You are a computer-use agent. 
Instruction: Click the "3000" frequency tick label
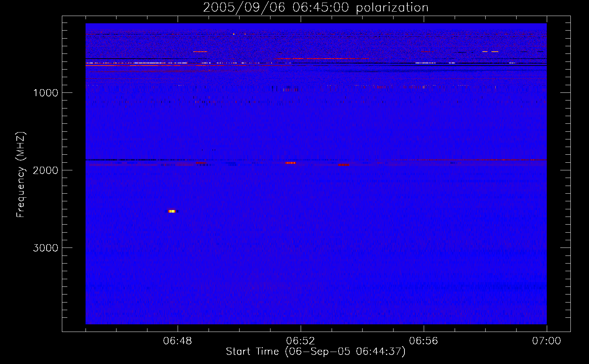46,248
